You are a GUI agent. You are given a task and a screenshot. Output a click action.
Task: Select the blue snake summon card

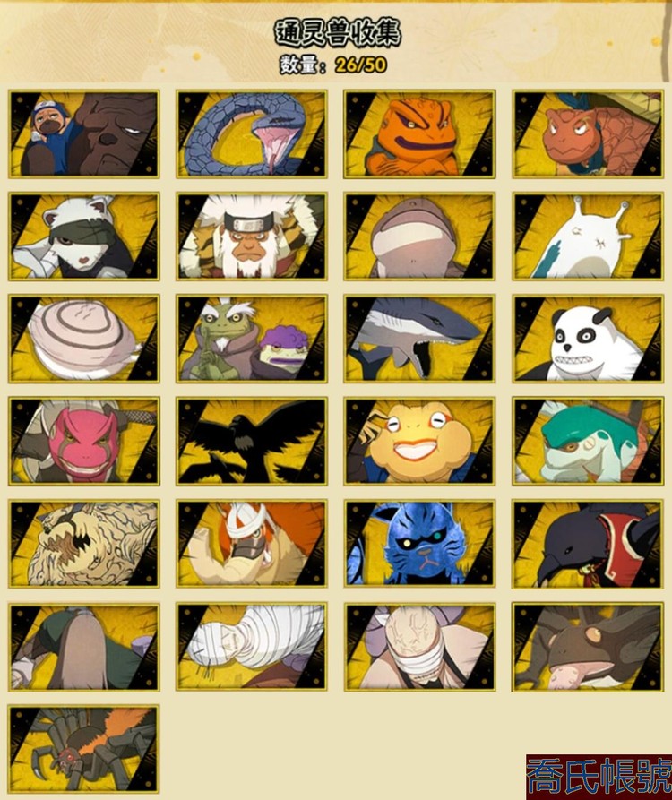tap(252, 134)
